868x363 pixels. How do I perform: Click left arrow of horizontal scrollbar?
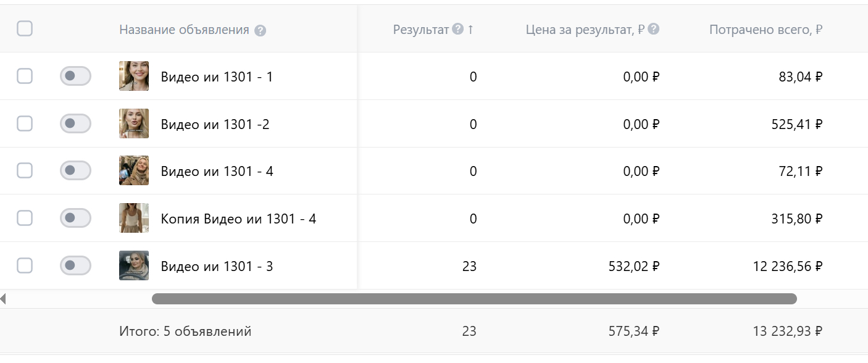tap(3, 299)
